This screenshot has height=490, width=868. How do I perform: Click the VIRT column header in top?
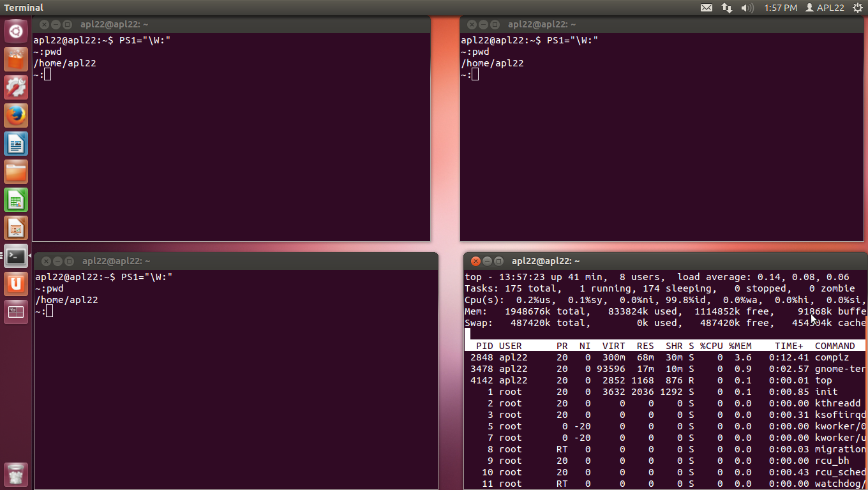[x=613, y=346]
